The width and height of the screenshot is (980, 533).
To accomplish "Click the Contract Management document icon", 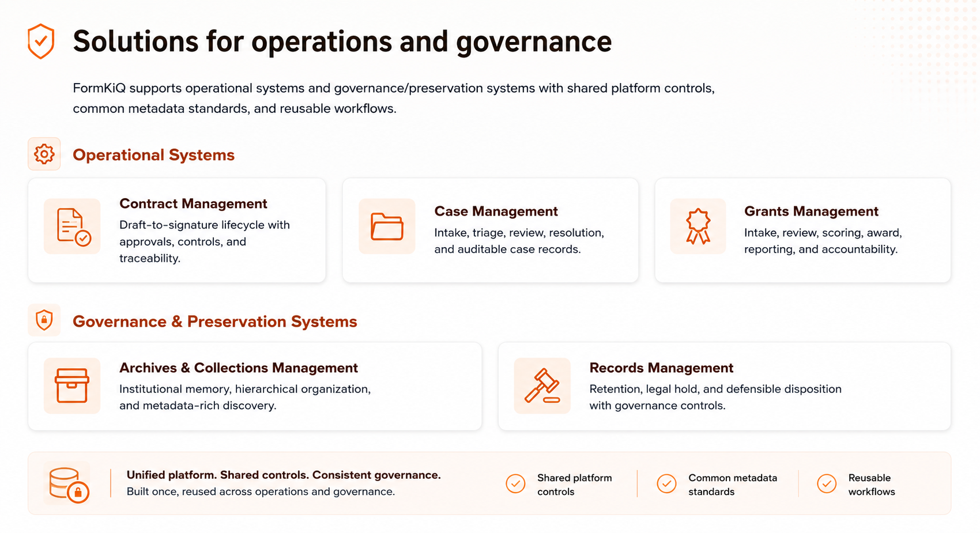I will tap(73, 226).
